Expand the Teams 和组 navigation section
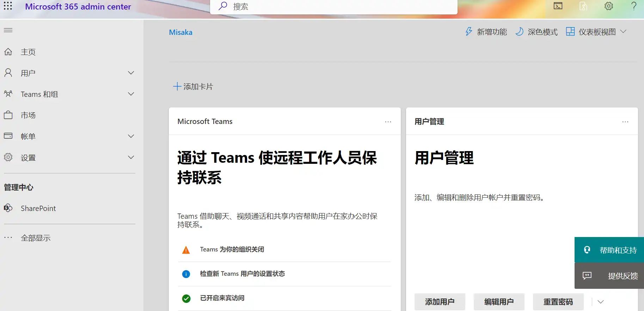This screenshot has height=311, width=644. [x=131, y=94]
